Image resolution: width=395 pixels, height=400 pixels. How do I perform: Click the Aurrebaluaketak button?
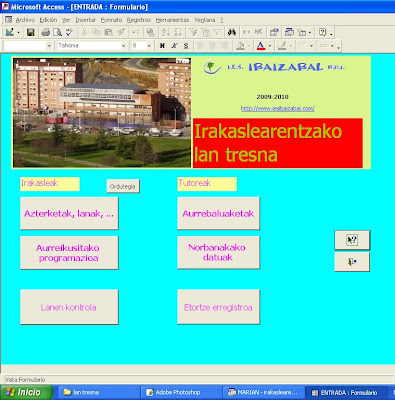click(x=218, y=213)
